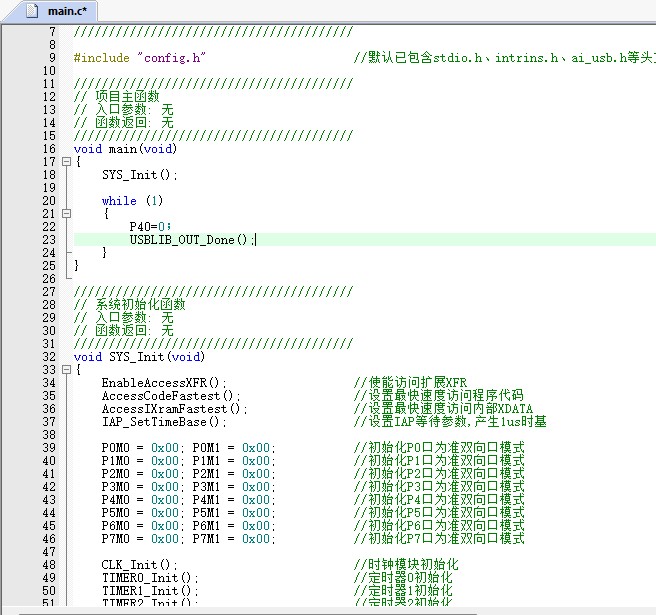Collapse the SYS_Init function fold at line 33

(x=66, y=370)
